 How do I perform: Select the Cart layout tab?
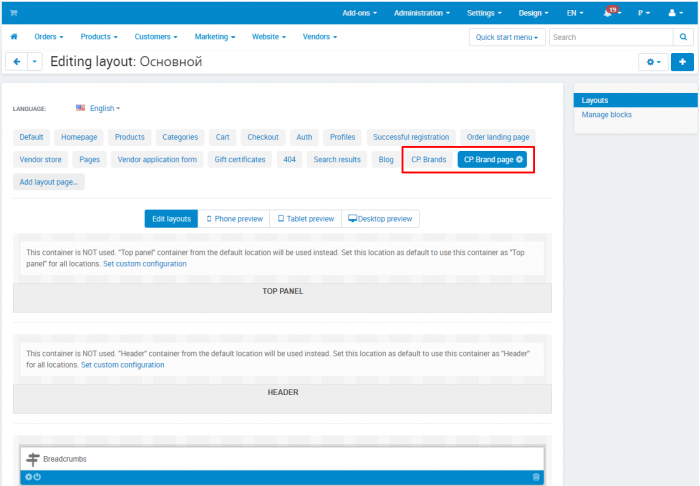click(x=222, y=137)
